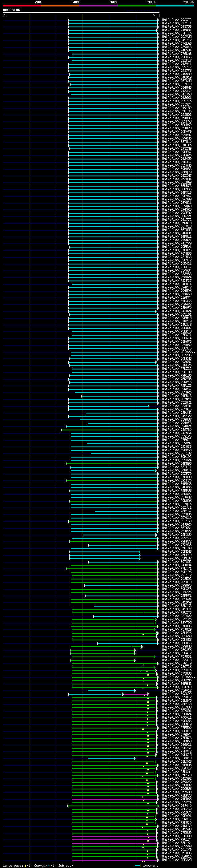Viewport: 197px width, 868px height.
Task: Select the label UniRef100_C6TCU5
Action: [x=177, y=81]
